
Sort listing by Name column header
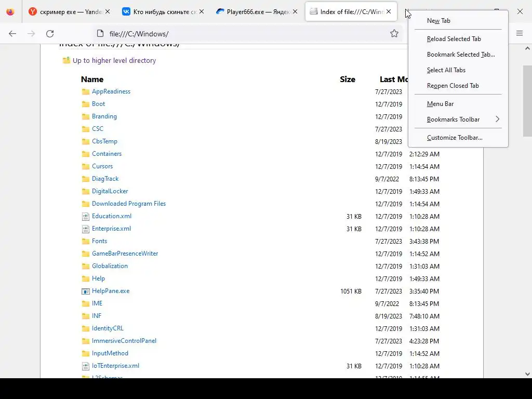(92, 79)
